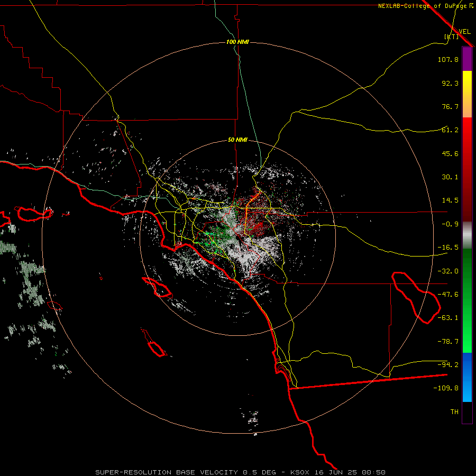Click the 50 NMI range ring label
This screenshot has width=476, height=476.
(x=237, y=140)
